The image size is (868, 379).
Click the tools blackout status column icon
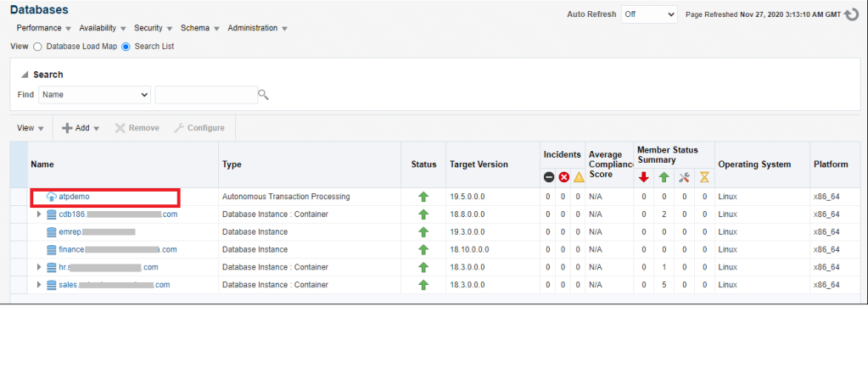point(684,177)
